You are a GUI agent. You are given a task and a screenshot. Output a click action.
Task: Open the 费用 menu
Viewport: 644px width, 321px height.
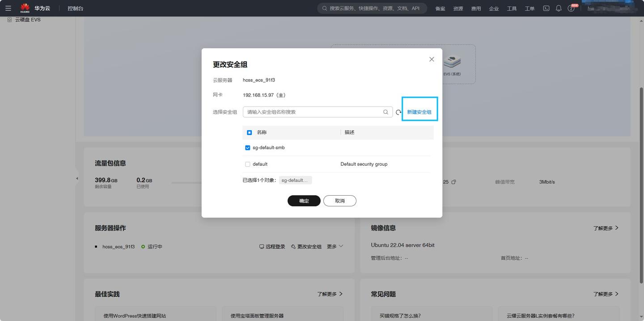coord(476,9)
